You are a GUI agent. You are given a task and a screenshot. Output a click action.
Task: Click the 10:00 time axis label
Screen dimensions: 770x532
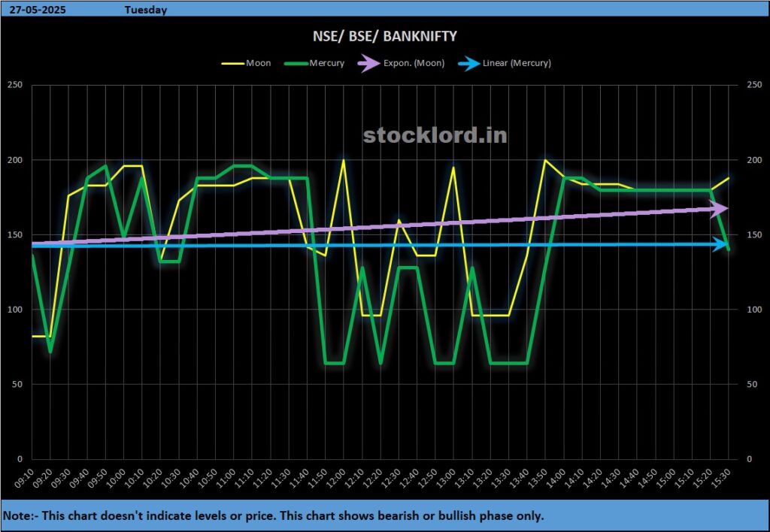[x=116, y=478]
